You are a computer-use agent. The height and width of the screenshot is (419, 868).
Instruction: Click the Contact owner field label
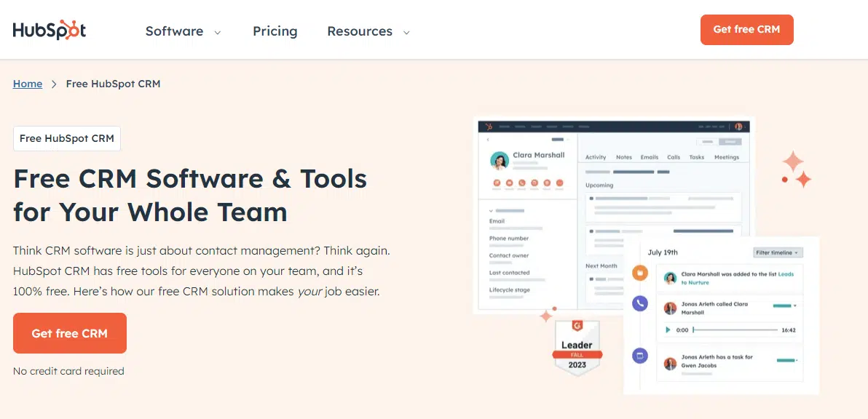point(509,255)
